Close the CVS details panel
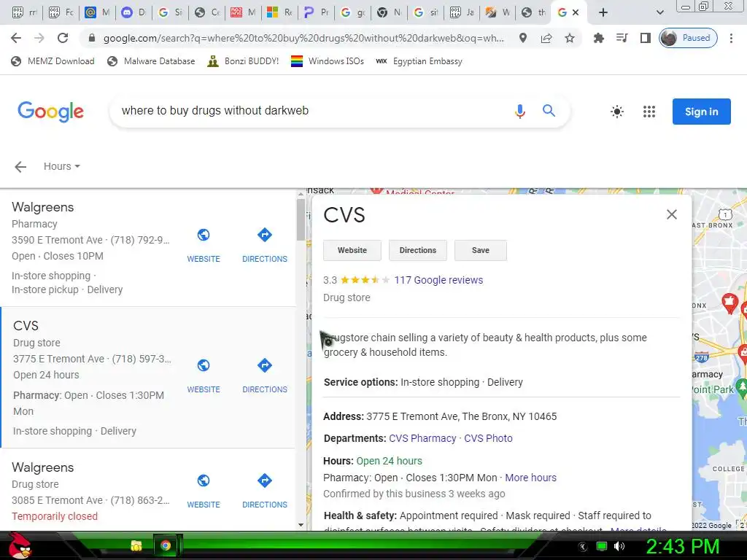Screen dimensions: 747x560 [672, 214]
